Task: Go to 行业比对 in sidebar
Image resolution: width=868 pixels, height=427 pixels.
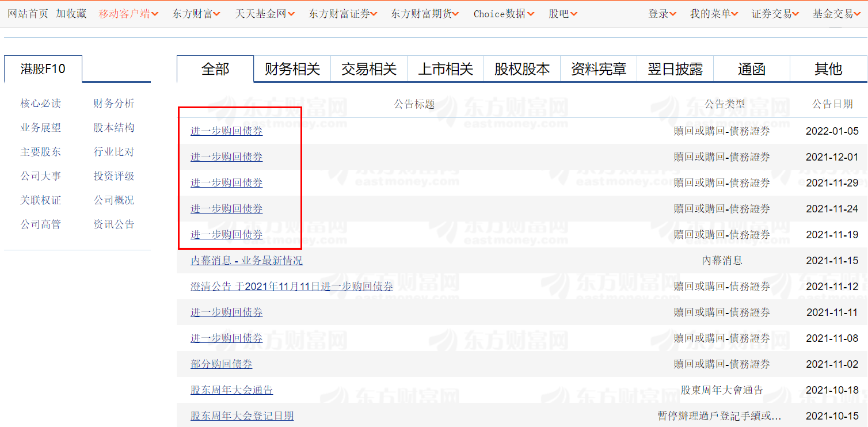Action: point(114,152)
